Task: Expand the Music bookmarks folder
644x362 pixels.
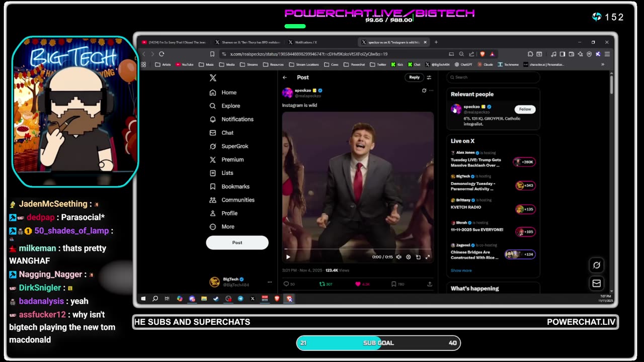Action: point(207,65)
